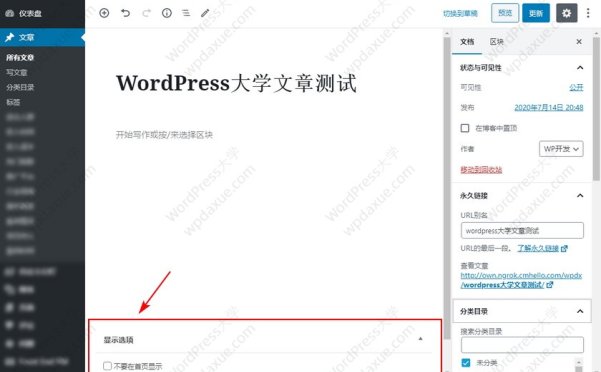Open the 作者 author dropdown
The height and width of the screenshot is (372, 601).
click(x=561, y=149)
